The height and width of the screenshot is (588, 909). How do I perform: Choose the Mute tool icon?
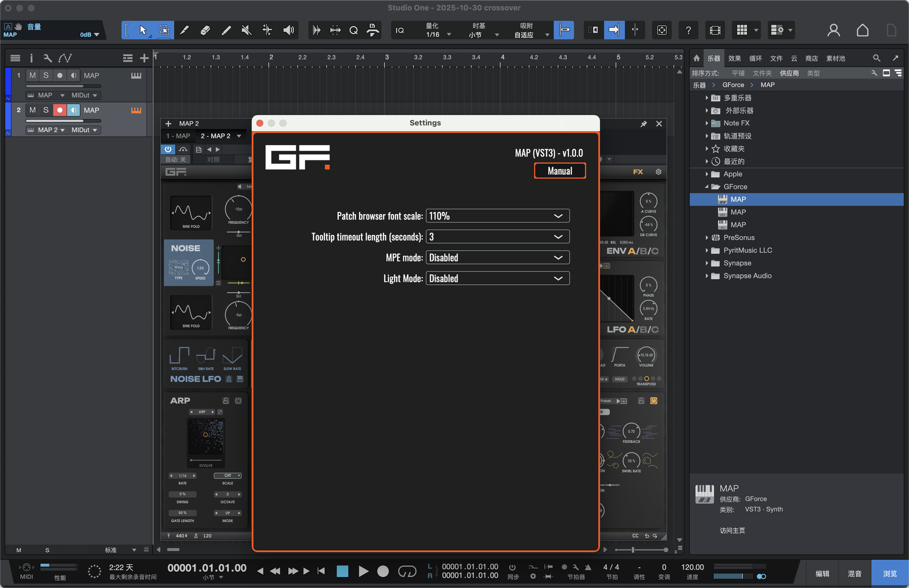(246, 30)
